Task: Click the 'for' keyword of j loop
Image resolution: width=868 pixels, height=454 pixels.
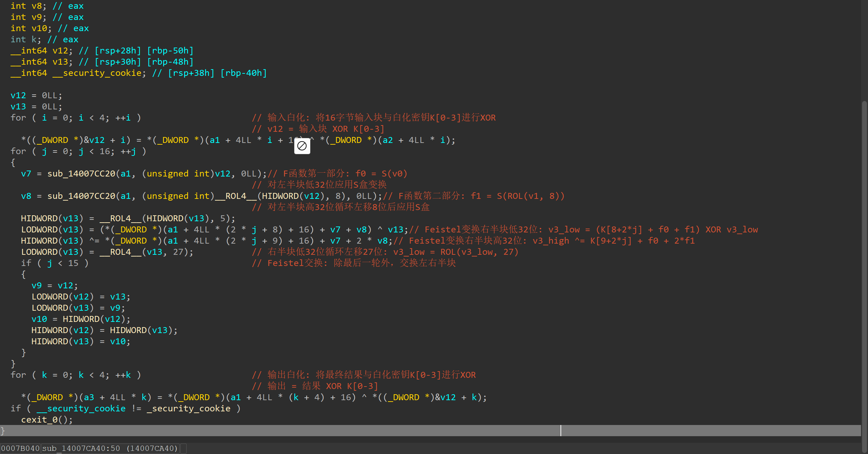Action: tap(18, 151)
